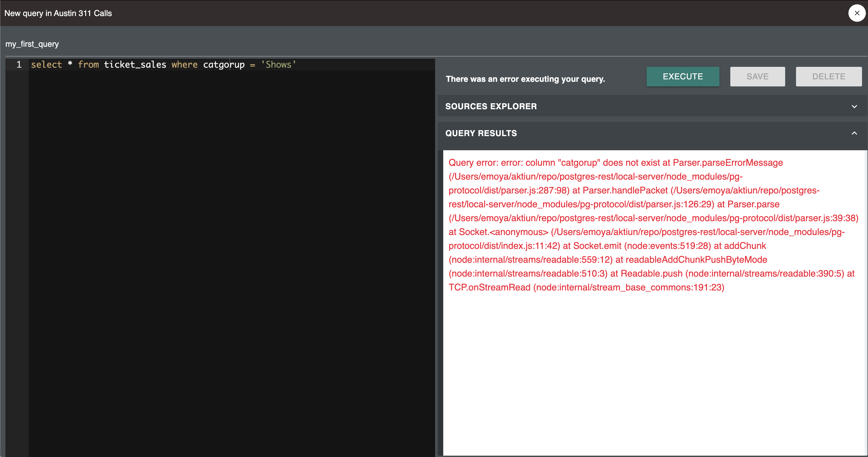The height and width of the screenshot is (457, 868).
Task: Select the QUERY RESULTS section header
Action: 481,133
